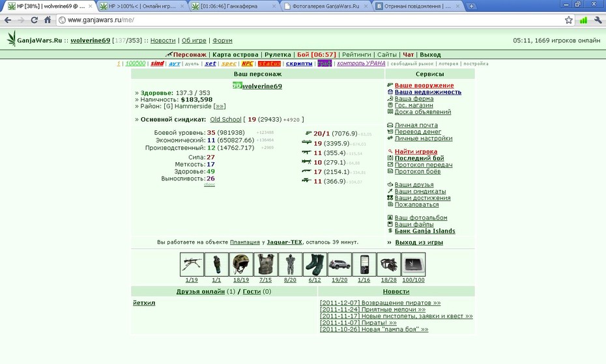Viewport: 606px width, 364px height.
Task: Open news Возвращение пиратов from 2011-12-07
Action: click(x=381, y=303)
